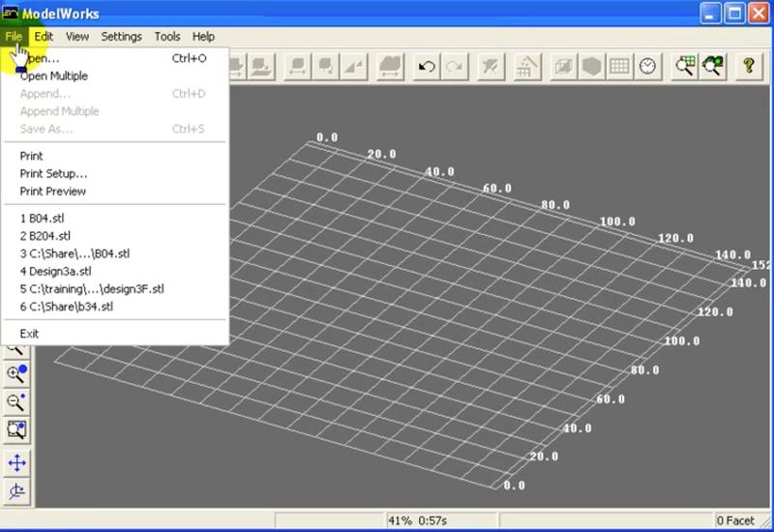The width and height of the screenshot is (774, 532).
Task: Choose Open Multiple from File menu
Action: 54,76
